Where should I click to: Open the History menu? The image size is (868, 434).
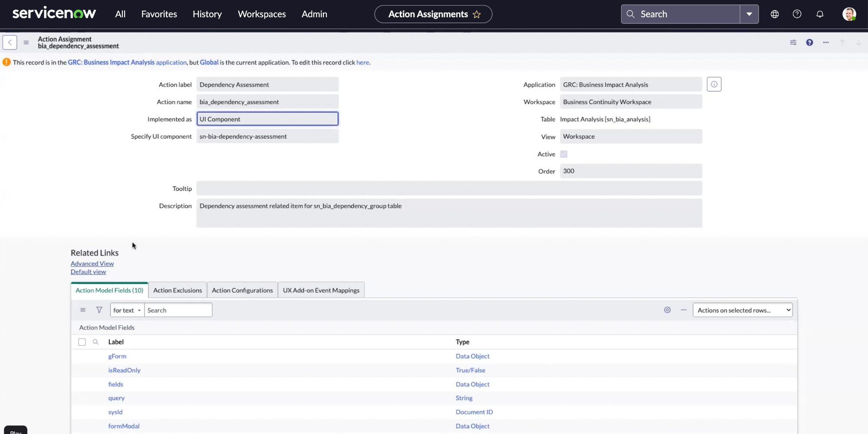click(207, 14)
